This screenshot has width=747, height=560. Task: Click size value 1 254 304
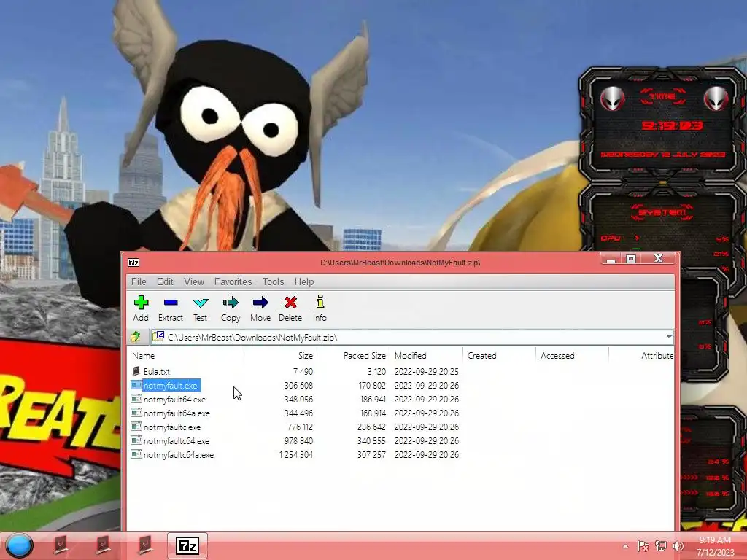tap(296, 455)
